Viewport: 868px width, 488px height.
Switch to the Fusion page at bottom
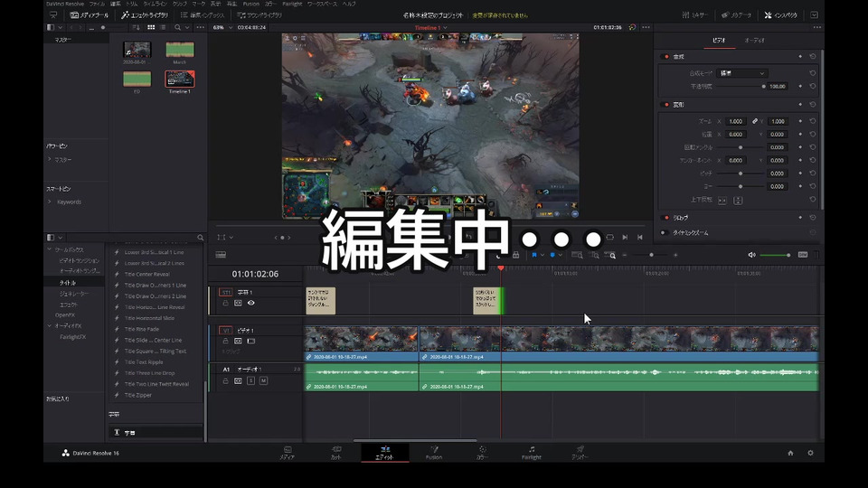pyautogui.click(x=434, y=453)
